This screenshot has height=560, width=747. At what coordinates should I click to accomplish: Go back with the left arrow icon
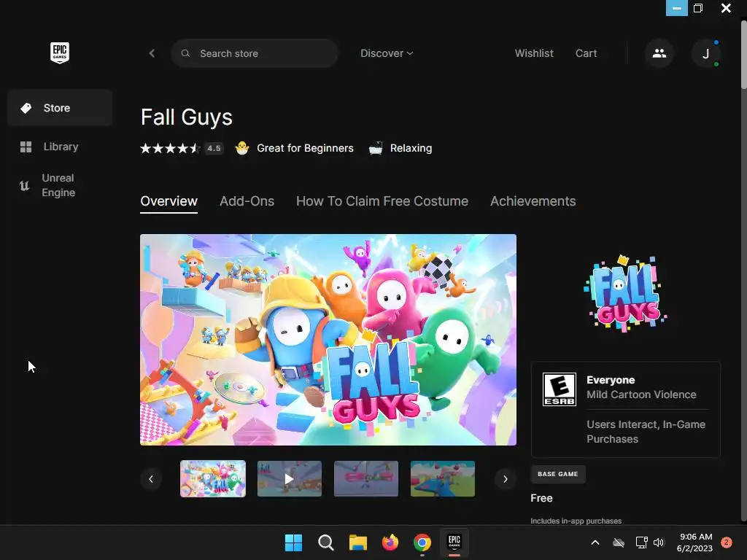(x=152, y=53)
